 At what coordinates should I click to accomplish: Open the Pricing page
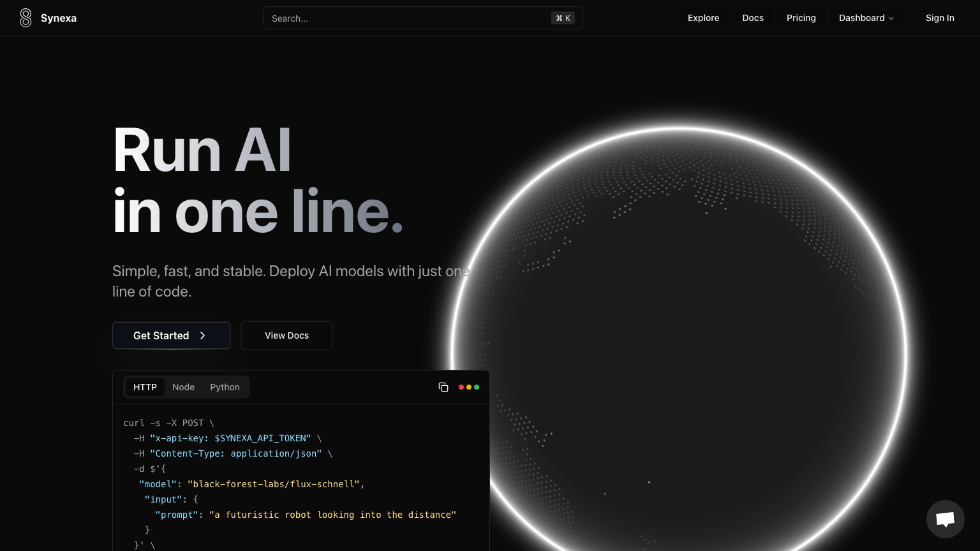pos(801,18)
